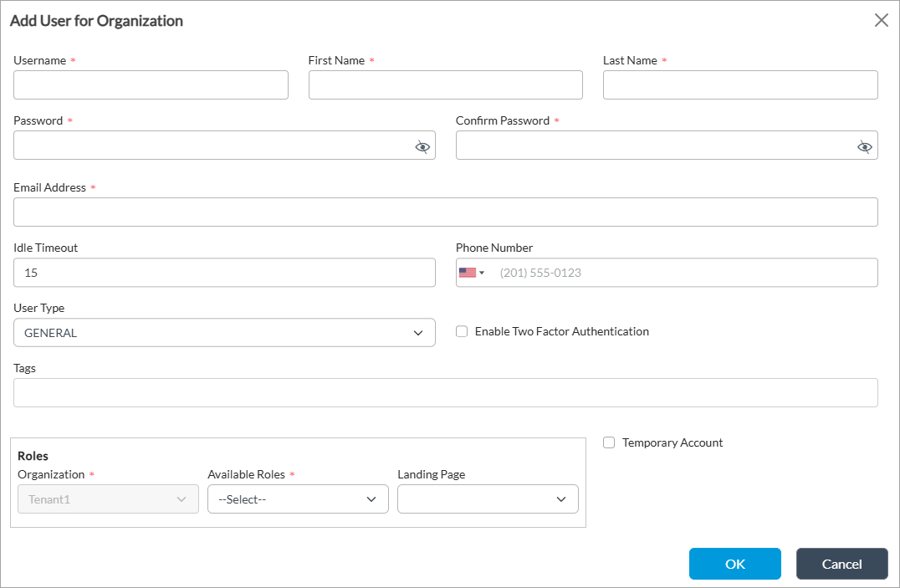The height and width of the screenshot is (588, 900).
Task: Show password using eye icon in Password field
Action: [422, 146]
